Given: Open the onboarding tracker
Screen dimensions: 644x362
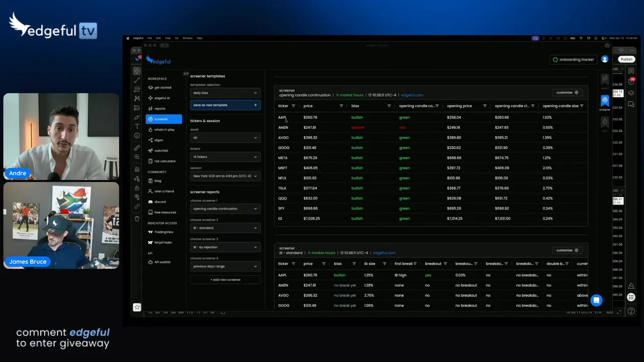Looking at the screenshot, I should coord(573,59).
